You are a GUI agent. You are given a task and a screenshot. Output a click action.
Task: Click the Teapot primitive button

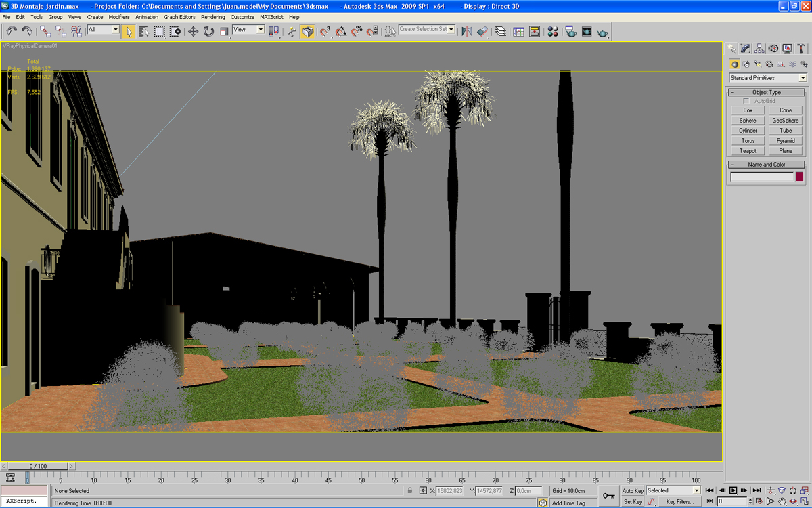(748, 151)
